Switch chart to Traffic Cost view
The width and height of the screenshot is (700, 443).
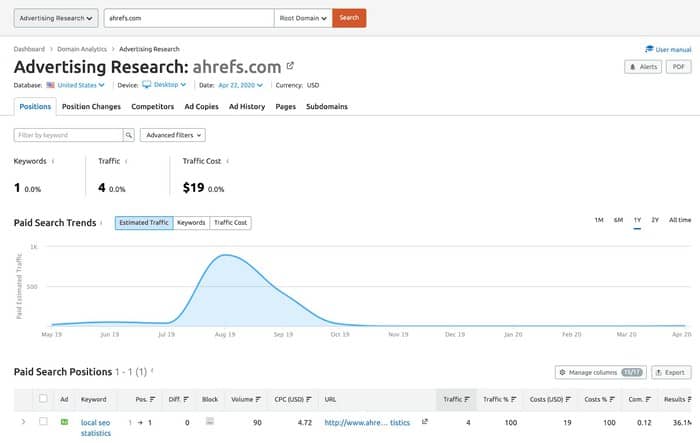(x=230, y=222)
